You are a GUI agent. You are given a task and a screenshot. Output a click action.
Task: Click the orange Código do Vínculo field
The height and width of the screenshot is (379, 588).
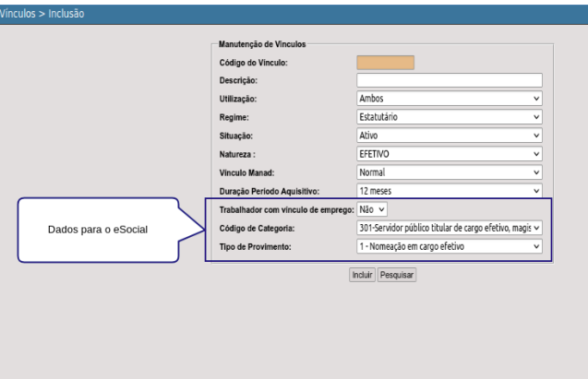point(386,63)
